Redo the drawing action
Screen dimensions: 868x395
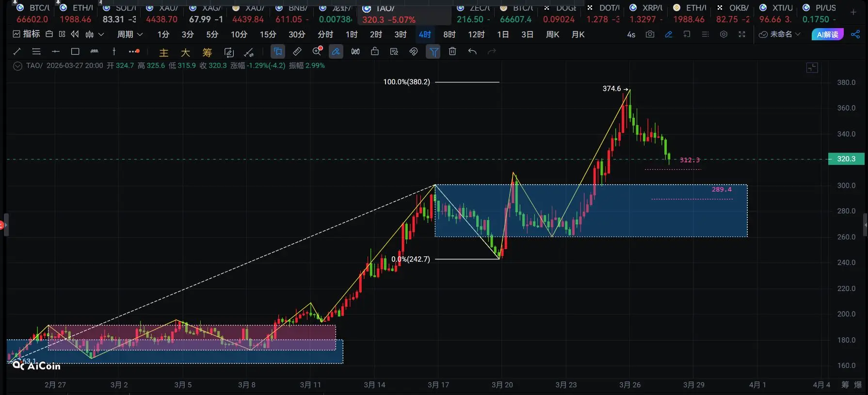[x=492, y=51]
